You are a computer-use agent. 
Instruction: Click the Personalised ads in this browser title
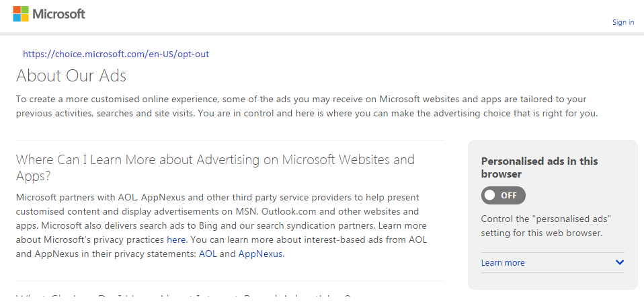[539, 167]
